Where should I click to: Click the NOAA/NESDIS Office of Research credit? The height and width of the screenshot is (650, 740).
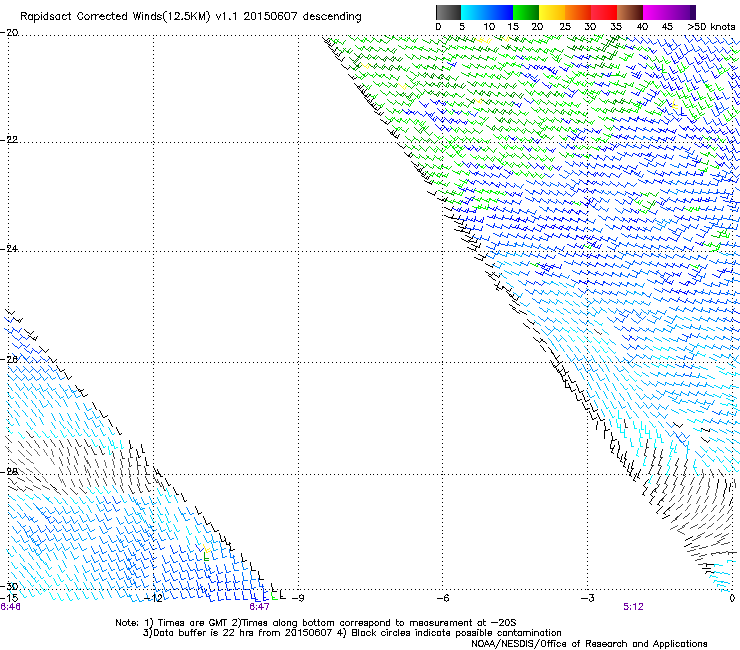589,644
